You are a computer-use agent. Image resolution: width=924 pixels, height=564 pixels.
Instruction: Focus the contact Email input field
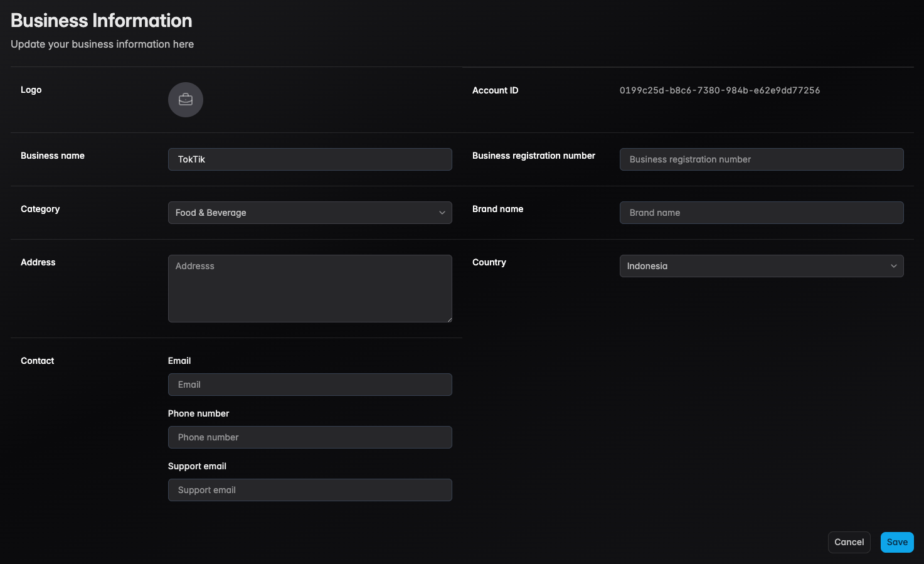(310, 385)
